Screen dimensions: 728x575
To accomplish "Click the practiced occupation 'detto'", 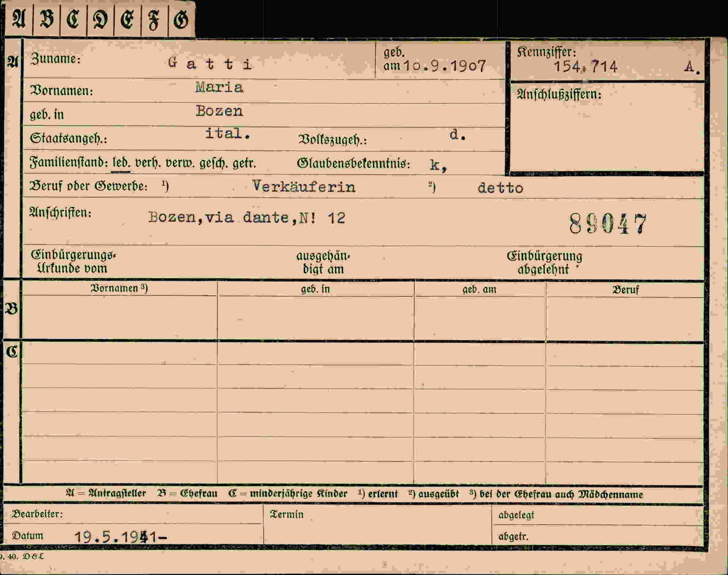I will [x=501, y=188].
